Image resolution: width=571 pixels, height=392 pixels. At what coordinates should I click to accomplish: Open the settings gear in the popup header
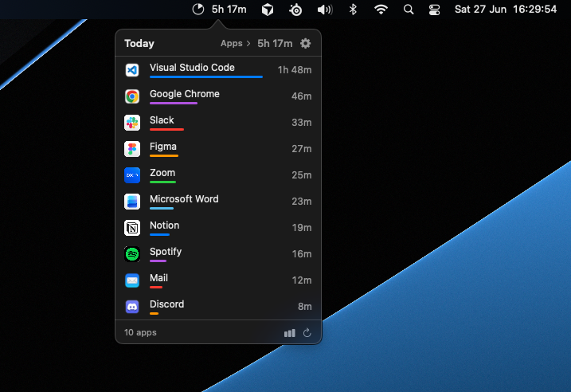coord(306,43)
